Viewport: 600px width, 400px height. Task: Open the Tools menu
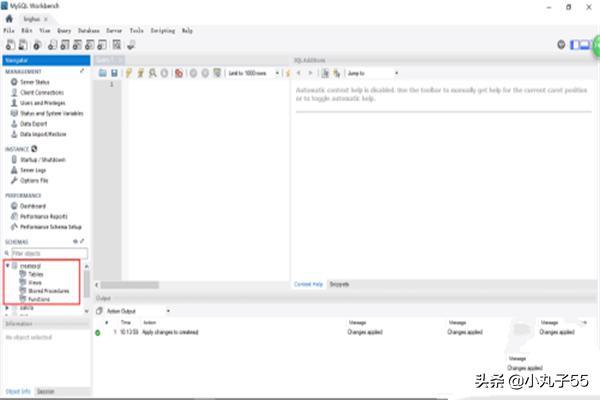(x=136, y=31)
